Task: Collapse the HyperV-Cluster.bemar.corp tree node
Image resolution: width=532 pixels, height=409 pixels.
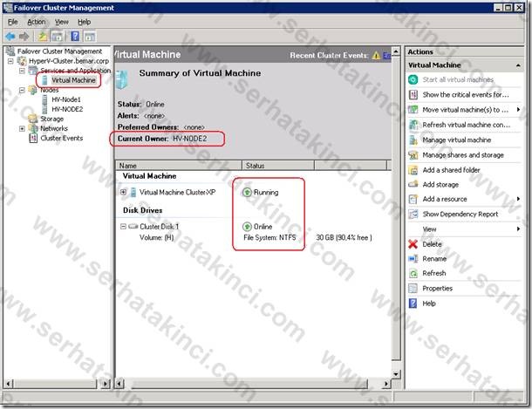Action: (10, 61)
